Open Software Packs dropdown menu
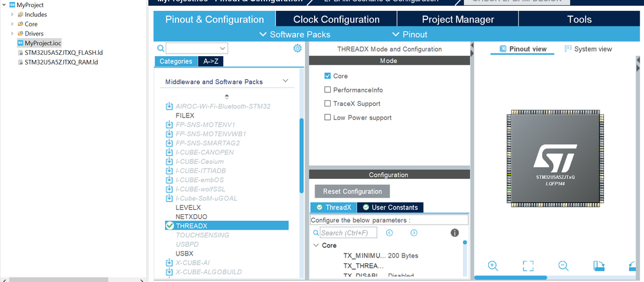644x282 pixels. 295,35
